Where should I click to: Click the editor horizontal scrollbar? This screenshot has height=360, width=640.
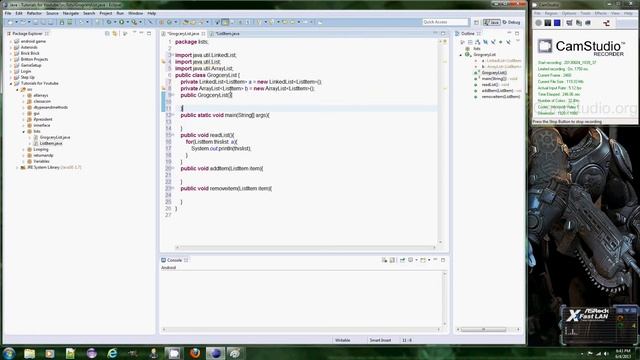(x=305, y=247)
